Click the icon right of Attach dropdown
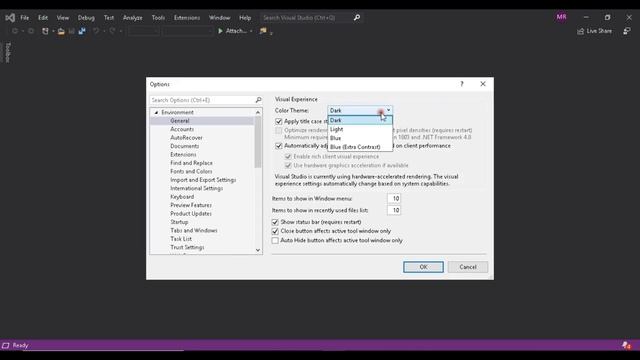This screenshot has height=360, width=640. click(263, 31)
